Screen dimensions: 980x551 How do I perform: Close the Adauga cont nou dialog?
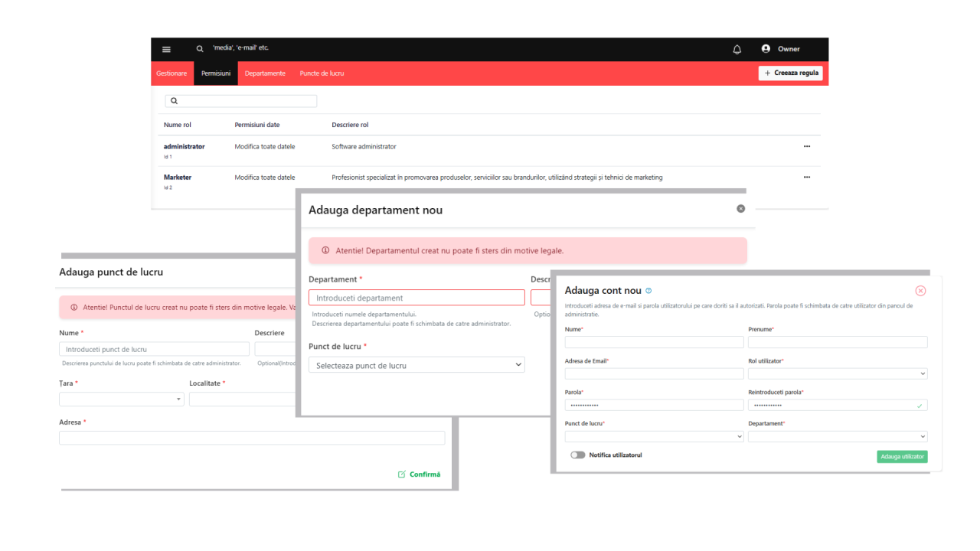coord(920,291)
